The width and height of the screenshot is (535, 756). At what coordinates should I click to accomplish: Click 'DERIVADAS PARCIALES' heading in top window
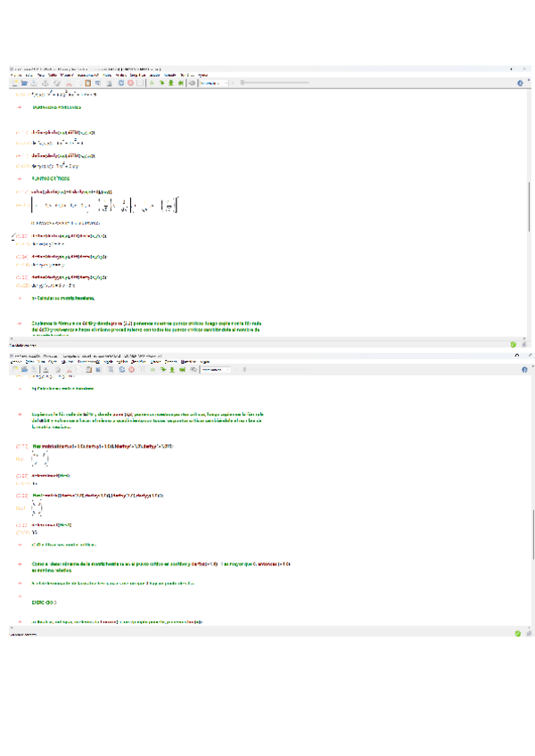56,107
